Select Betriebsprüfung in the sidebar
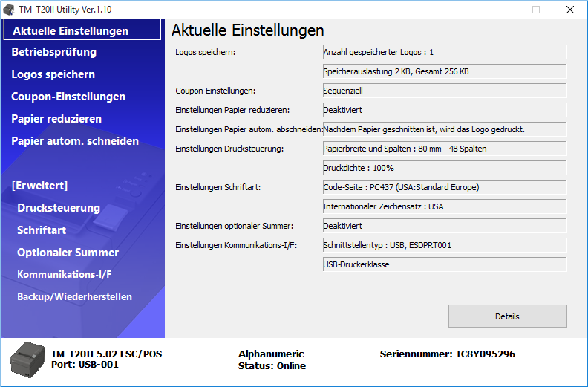Screen dimensions: 588x387 pos(54,52)
